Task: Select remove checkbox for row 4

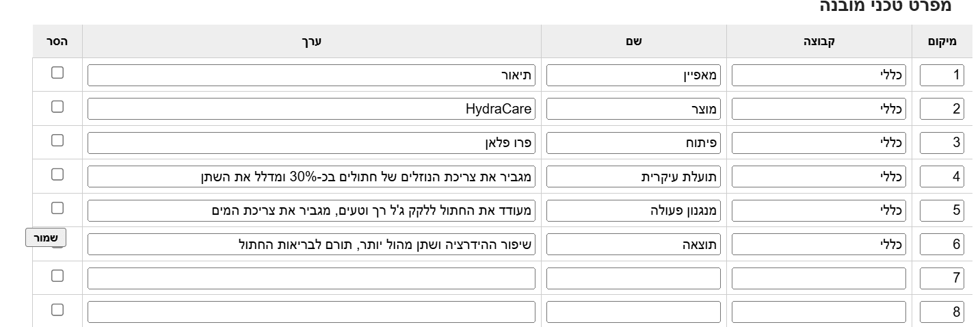Action: click(57, 174)
